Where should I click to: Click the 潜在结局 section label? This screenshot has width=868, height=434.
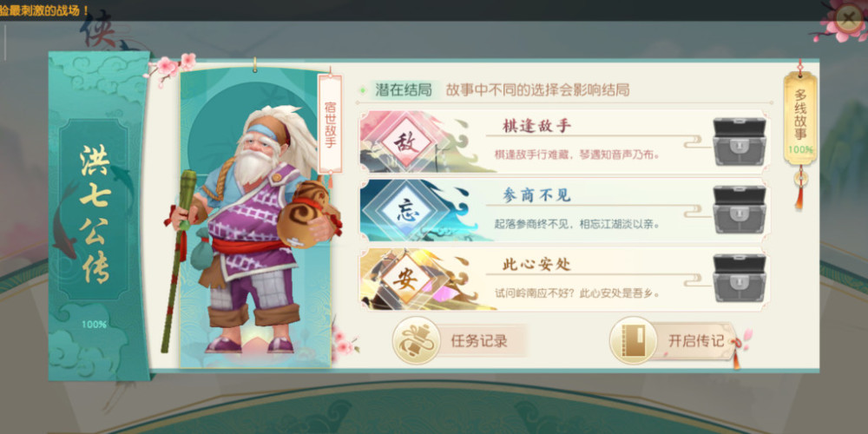[403, 90]
